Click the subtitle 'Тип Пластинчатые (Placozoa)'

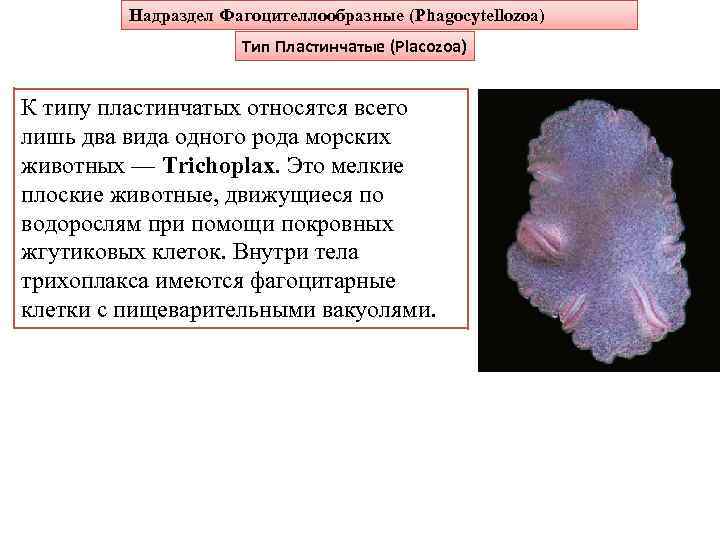click(354, 46)
